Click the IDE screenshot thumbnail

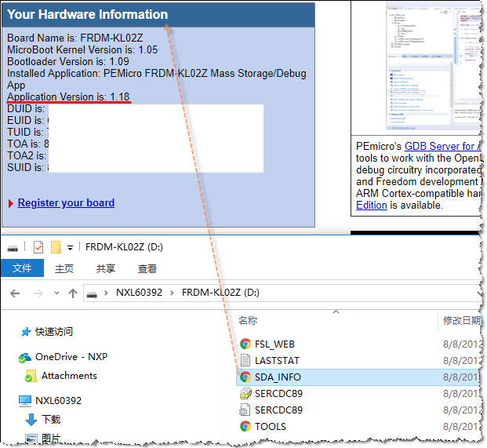pyautogui.click(x=433, y=66)
